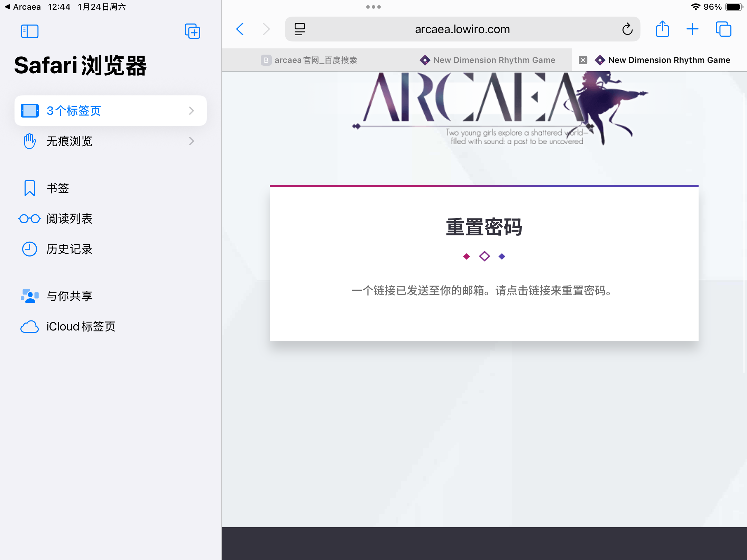747x560 pixels.
Task: Open 历史记录 history
Action: [111, 249]
